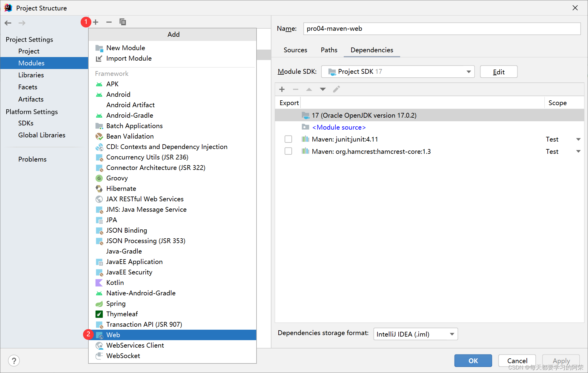Switch to the Paths tab
The width and height of the screenshot is (588, 373).
329,50
